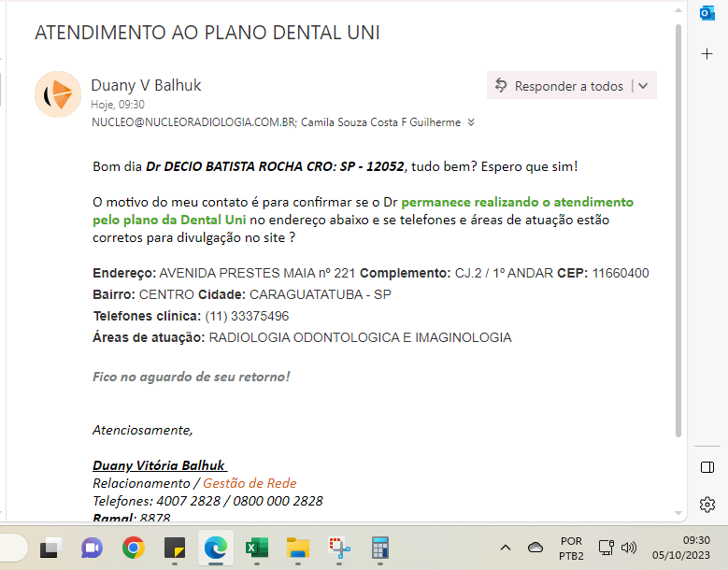
Task: Launch Google Chrome from taskbar
Action: point(134,549)
